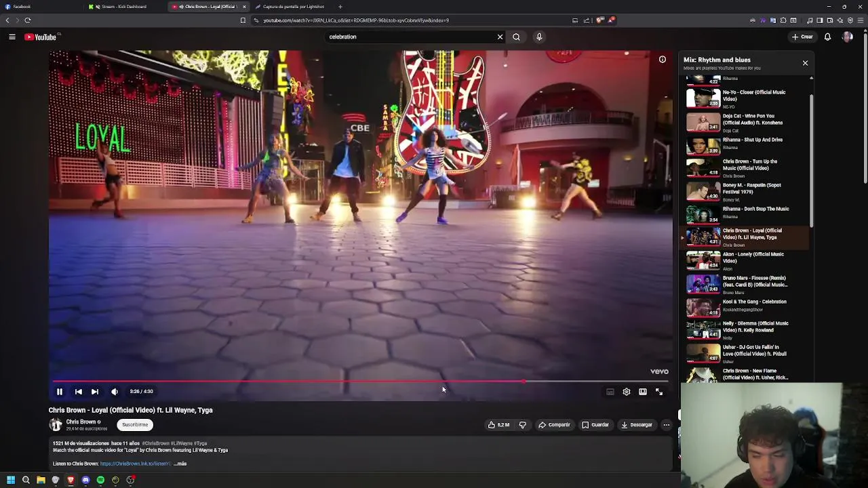
Task: Skip to next video in playlist
Action: [x=95, y=392]
